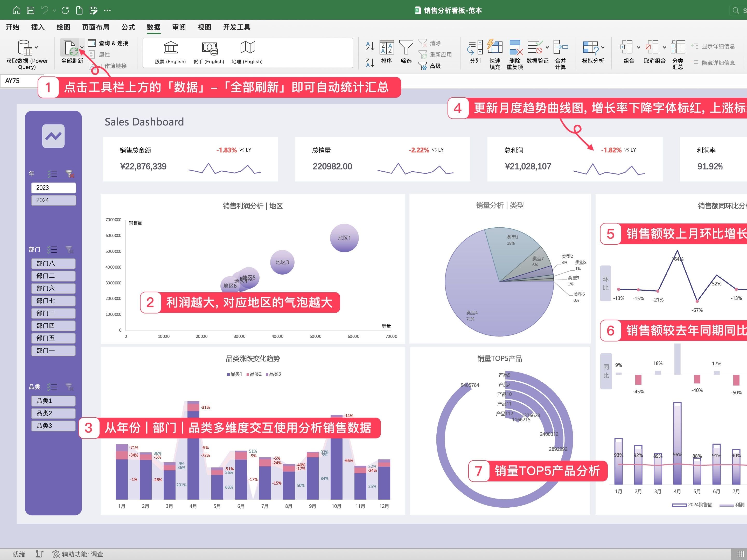Switch to the 页面布局 tab
747x560 pixels.
(96, 27)
